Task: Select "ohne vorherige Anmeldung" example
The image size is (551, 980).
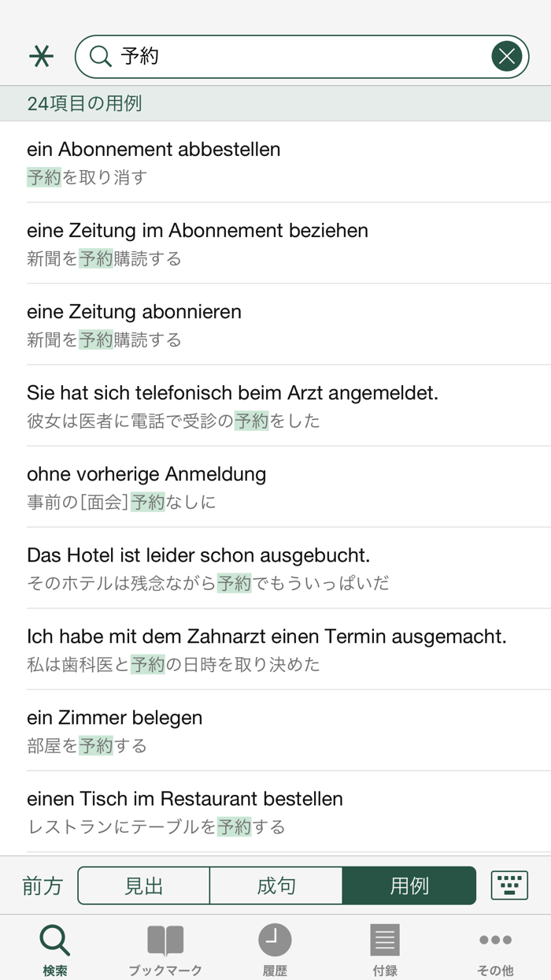Action: (275, 486)
